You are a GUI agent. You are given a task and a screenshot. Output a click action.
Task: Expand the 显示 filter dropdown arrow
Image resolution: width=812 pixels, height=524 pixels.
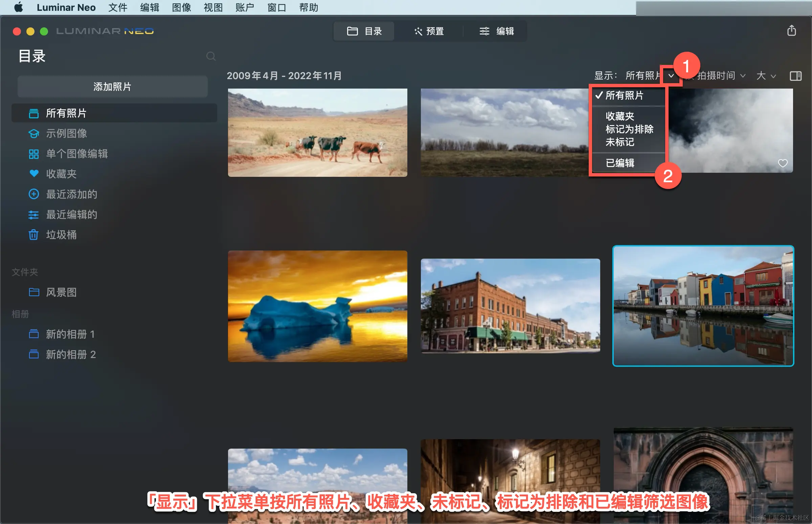point(671,75)
